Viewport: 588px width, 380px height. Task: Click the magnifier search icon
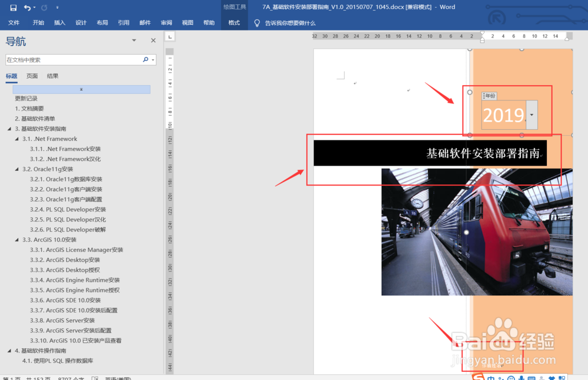[145, 59]
